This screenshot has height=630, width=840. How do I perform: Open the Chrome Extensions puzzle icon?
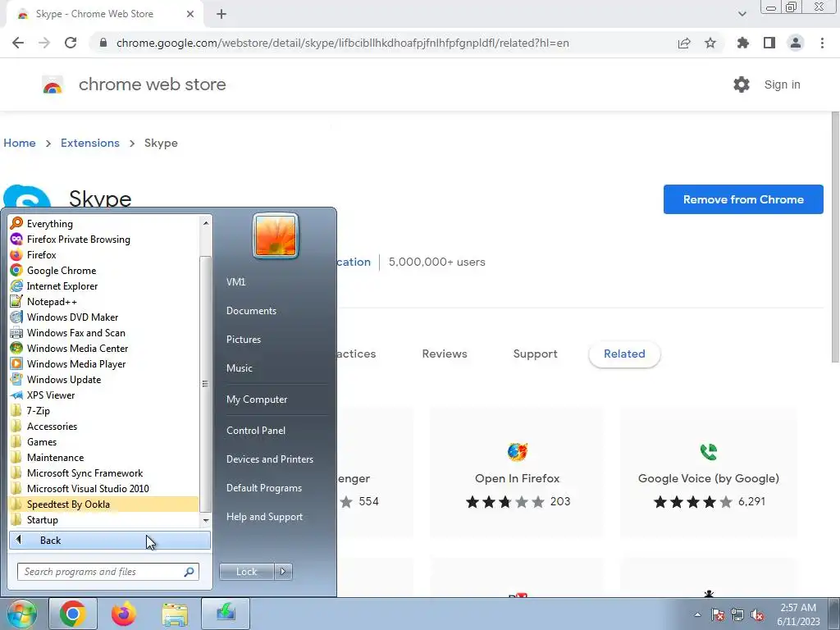[x=743, y=43]
